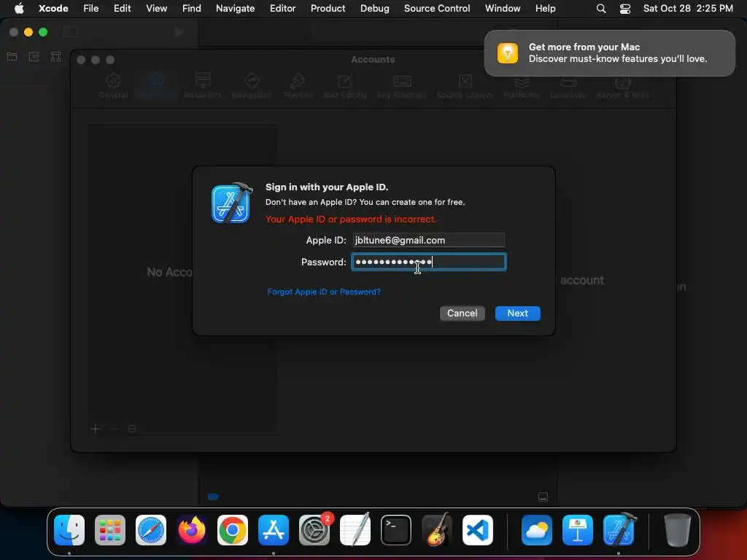
Task: Click the source control navigator icon
Action: (34, 57)
